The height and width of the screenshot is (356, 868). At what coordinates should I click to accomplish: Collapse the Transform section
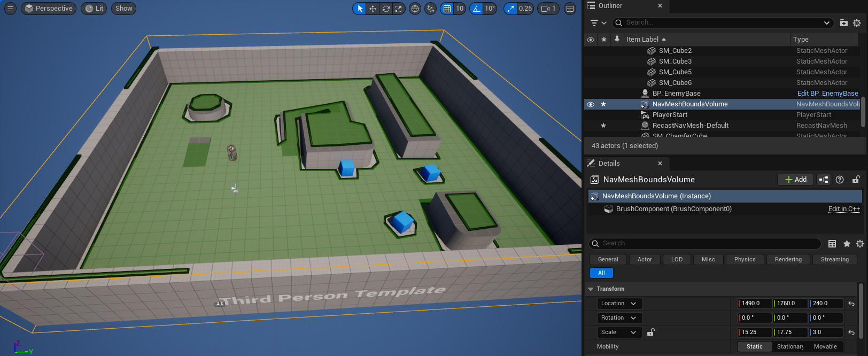591,289
